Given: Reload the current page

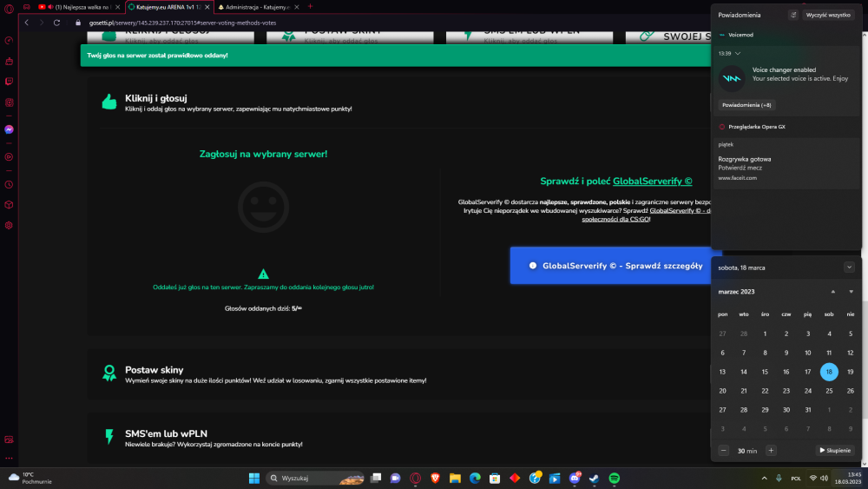Looking at the screenshot, I should point(56,23).
